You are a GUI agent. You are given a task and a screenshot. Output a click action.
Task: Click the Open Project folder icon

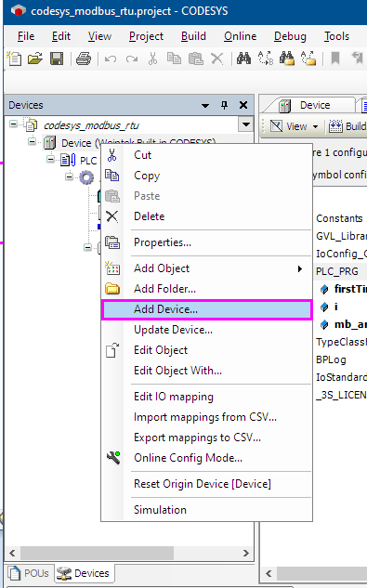pyautogui.click(x=35, y=59)
